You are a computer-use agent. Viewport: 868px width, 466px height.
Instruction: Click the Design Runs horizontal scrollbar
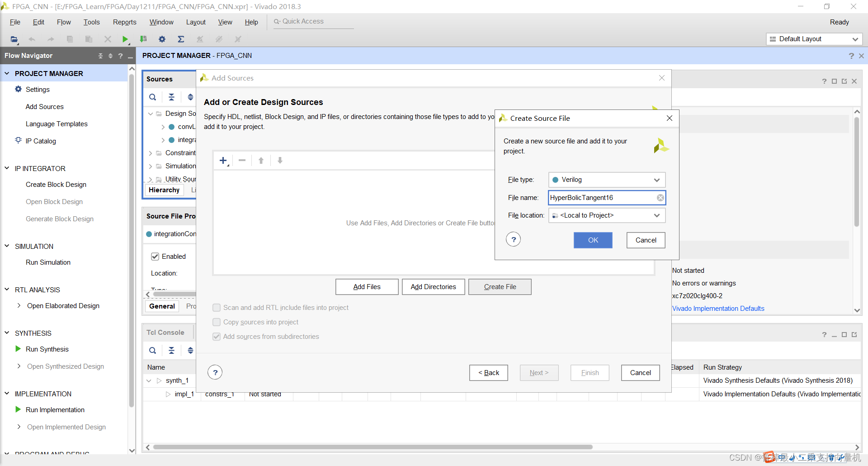tap(373, 447)
